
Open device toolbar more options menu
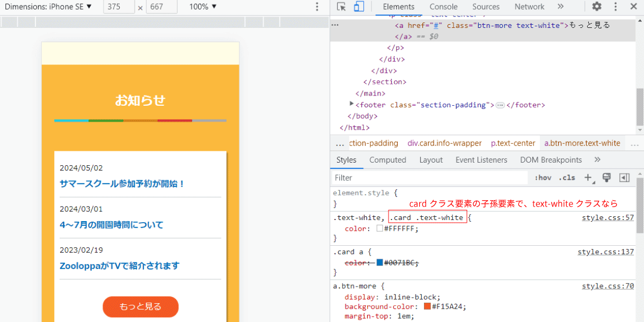pyautogui.click(x=317, y=6)
